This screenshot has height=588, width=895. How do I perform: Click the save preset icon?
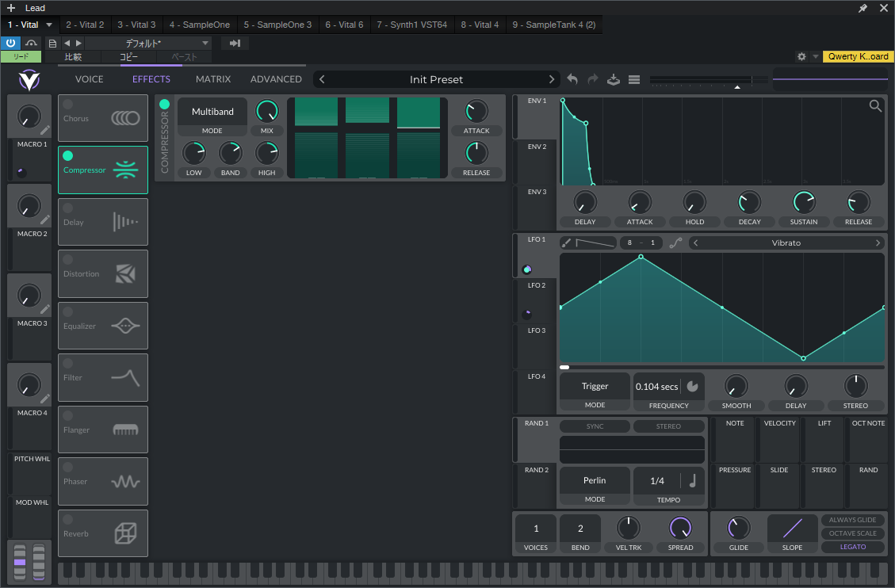[x=613, y=79]
